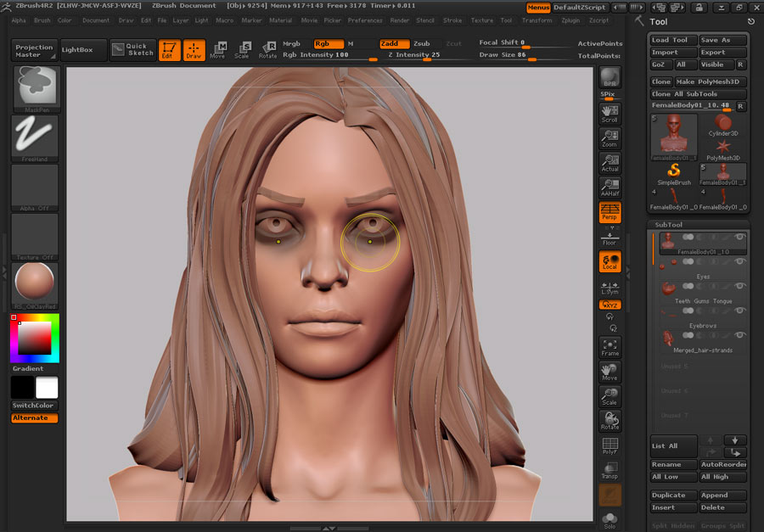The image size is (764, 532).
Task: Collapse the Tool palette header
Action: coord(658,21)
